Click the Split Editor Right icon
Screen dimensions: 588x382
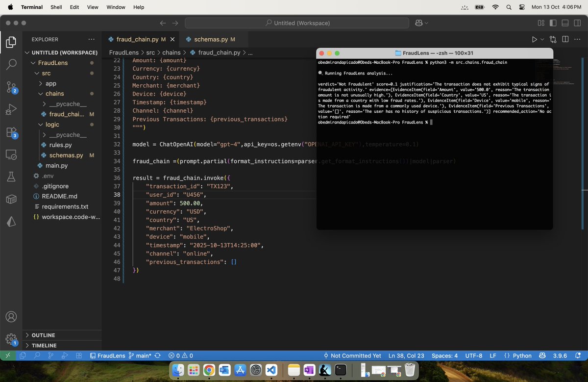[565, 39]
